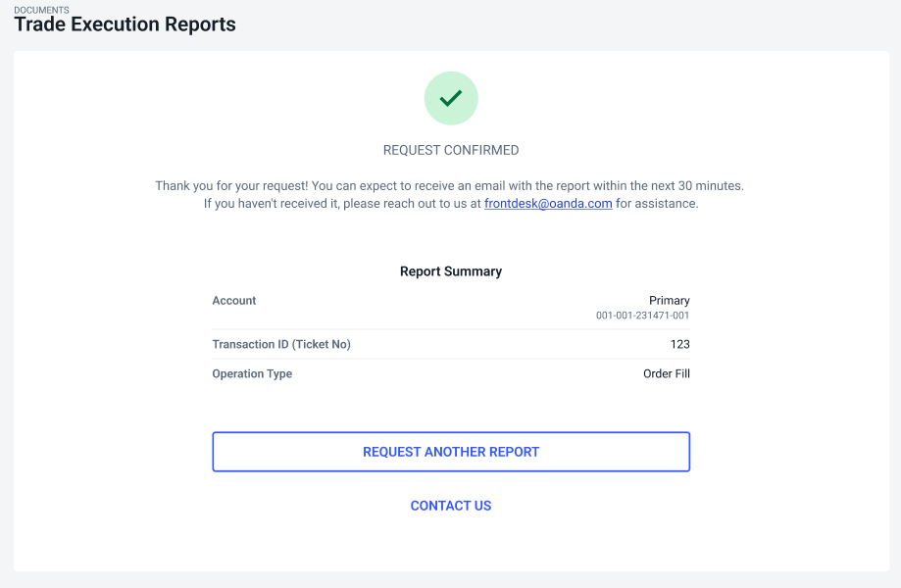
Task: Select the Primary account name value
Action: 670,301
